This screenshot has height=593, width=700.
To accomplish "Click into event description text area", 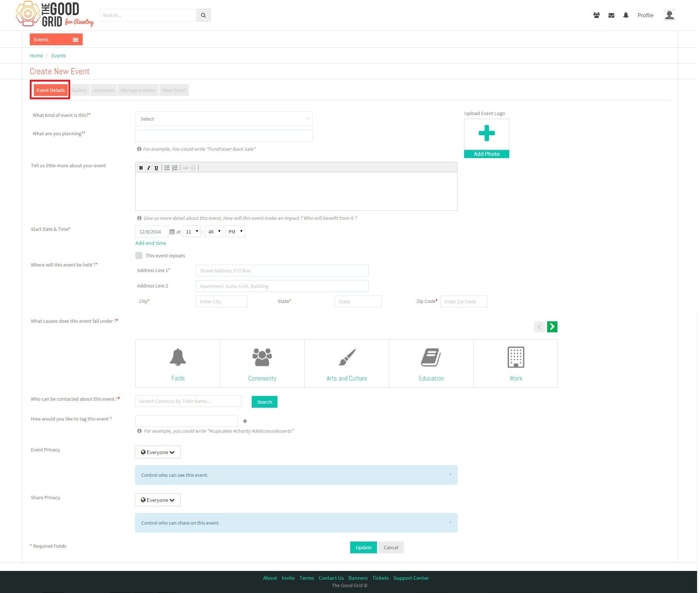I will tap(296, 191).
